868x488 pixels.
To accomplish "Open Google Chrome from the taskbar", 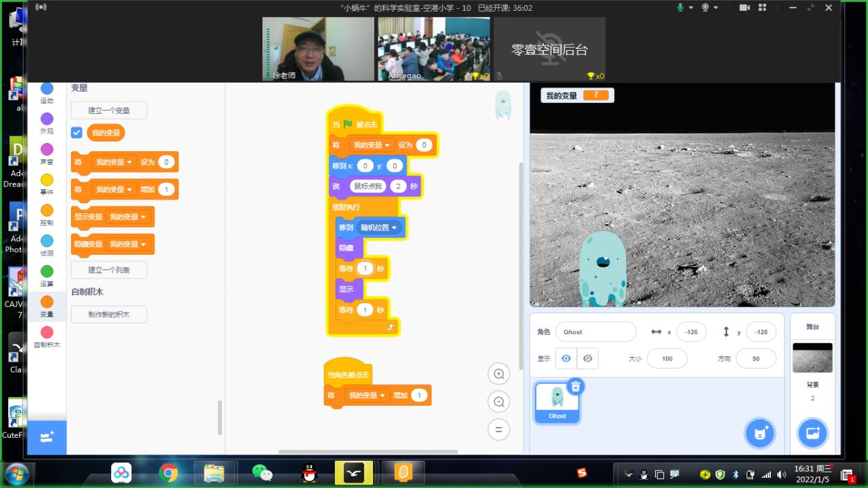I will click(x=168, y=472).
